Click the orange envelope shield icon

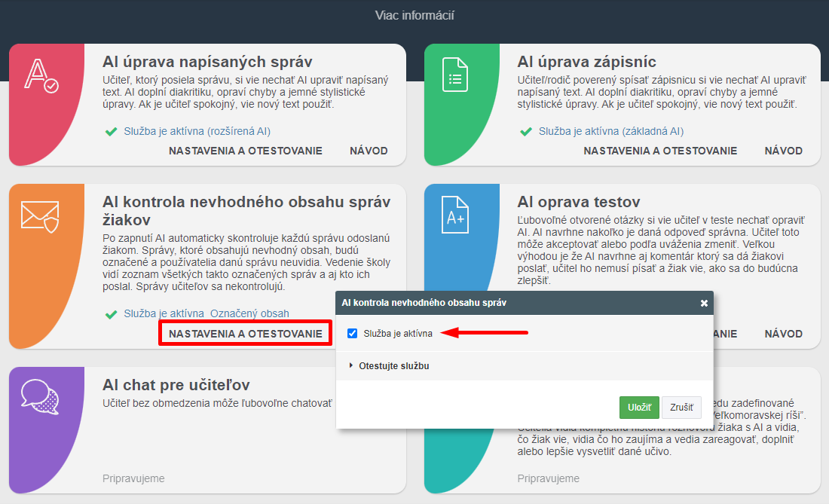pos(41,215)
